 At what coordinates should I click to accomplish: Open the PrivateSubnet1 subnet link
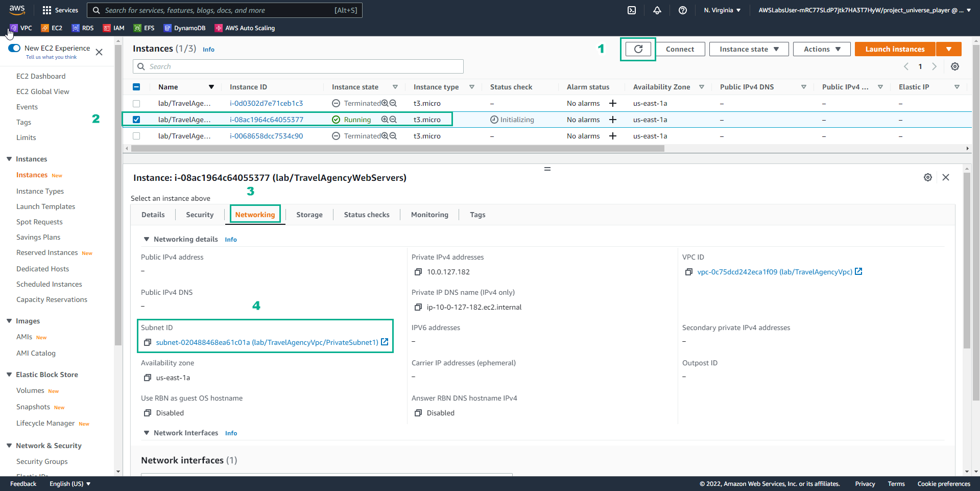click(x=267, y=342)
